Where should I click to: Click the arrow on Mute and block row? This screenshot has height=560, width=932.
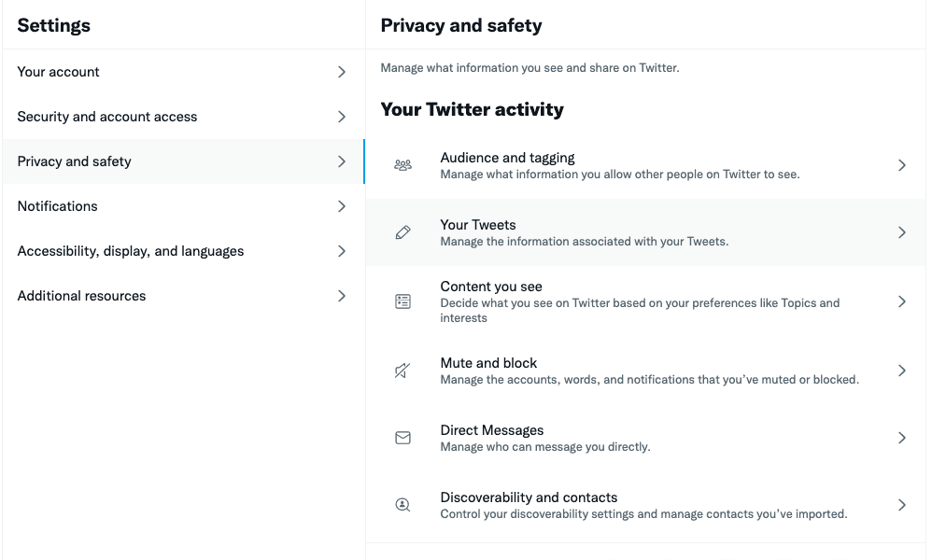902,371
